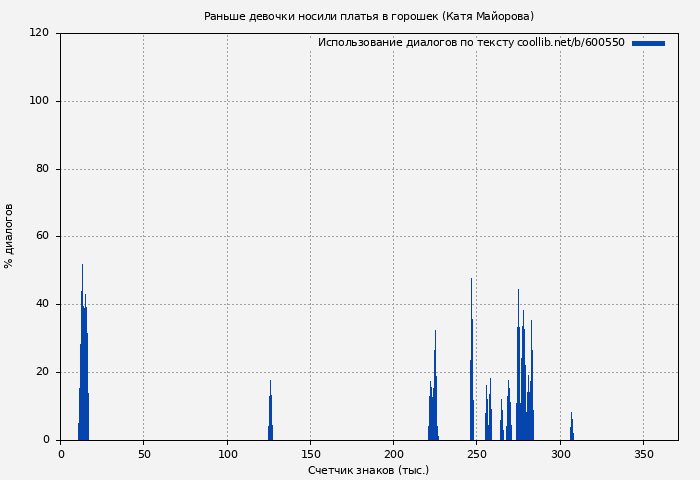Screen dimensions: 700x480
Task: Click the chart title about Катя Майорова
Action: tap(369, 16)
